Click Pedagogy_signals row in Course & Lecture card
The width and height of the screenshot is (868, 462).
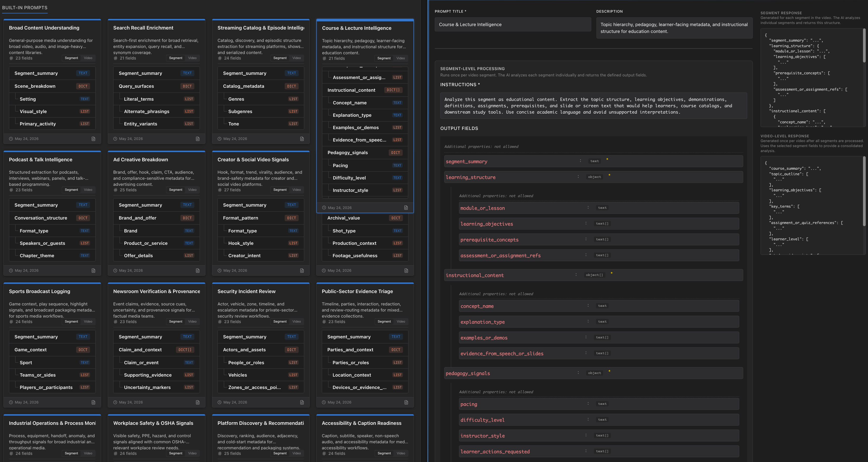(x=365, y=153)
